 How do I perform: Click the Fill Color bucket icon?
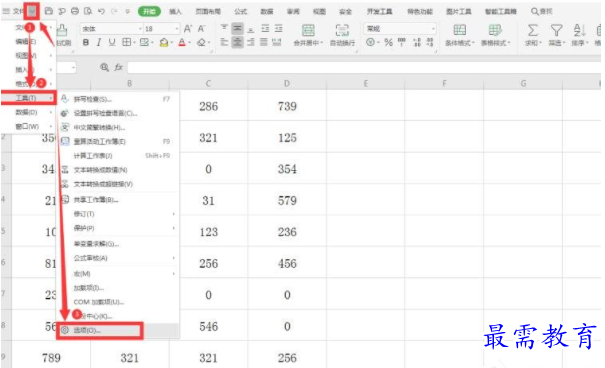pos(164,42)
